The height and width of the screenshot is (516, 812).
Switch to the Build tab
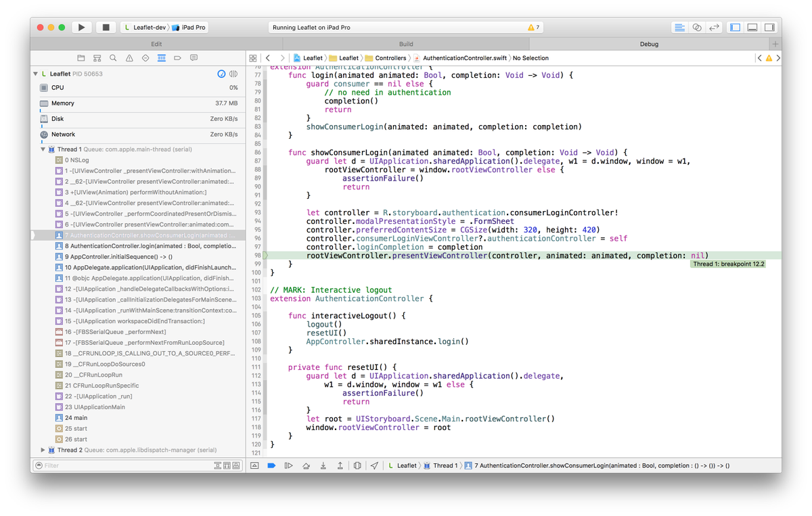406,44
